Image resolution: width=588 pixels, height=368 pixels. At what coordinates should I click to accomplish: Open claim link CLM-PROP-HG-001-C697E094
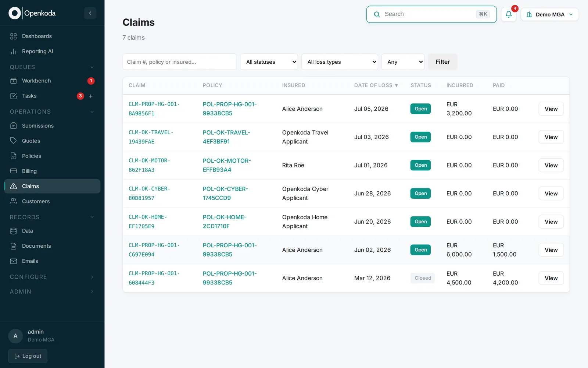[x=154, y=250]
